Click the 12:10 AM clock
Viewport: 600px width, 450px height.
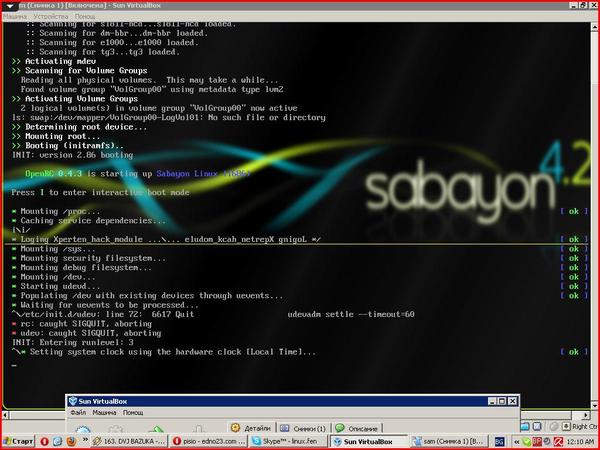coord(580,442)
